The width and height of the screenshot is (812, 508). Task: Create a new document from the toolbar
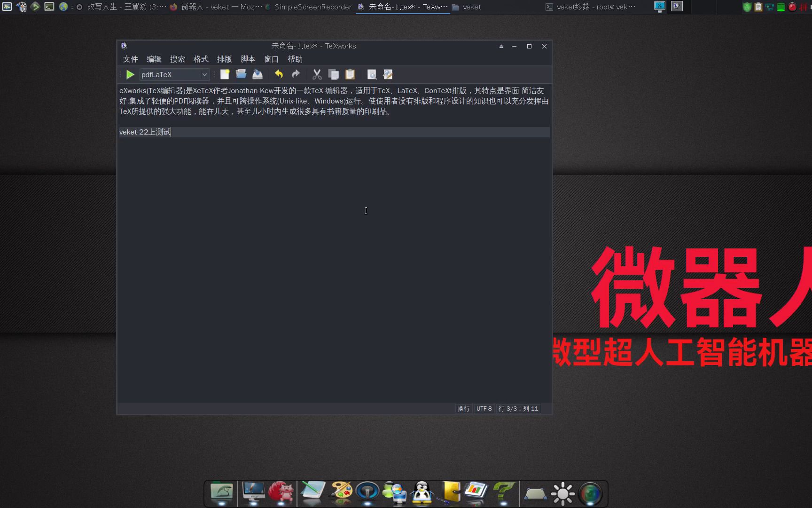[x=225, y=74]
